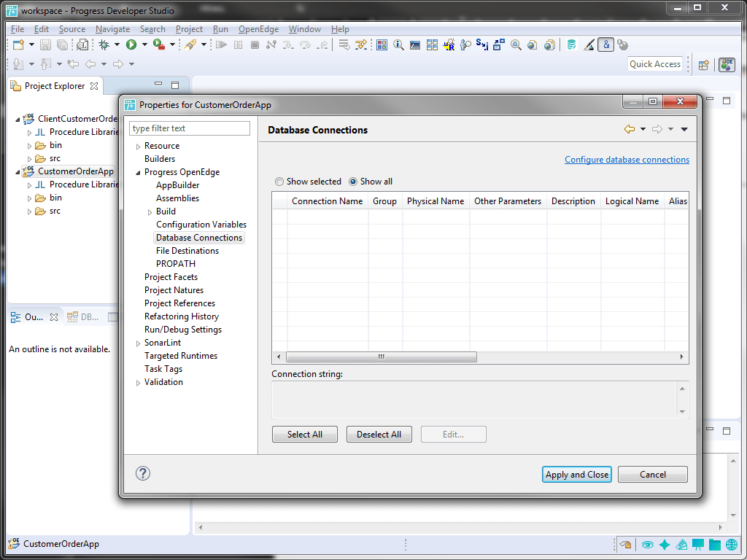Viewport: 747px width, 560px height.
Task: Click the teal folder icon in status bar
Action: click(x=715, y=544)
